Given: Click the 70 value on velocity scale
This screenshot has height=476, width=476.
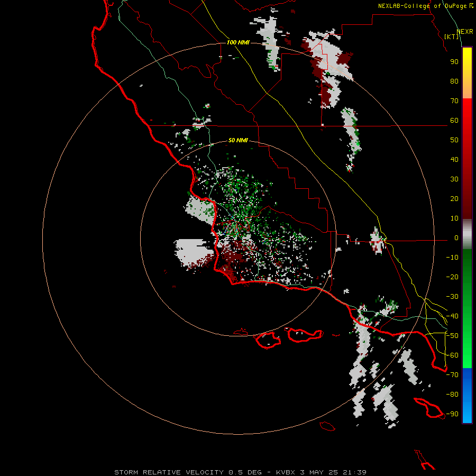Looking at the screenshot, I should pos(454,101).
